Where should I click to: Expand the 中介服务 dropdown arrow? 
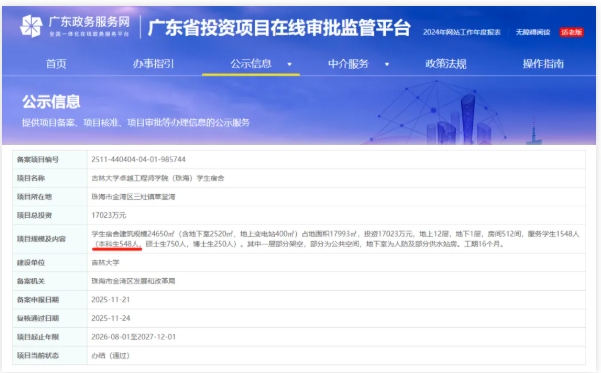tap(387, 64)
